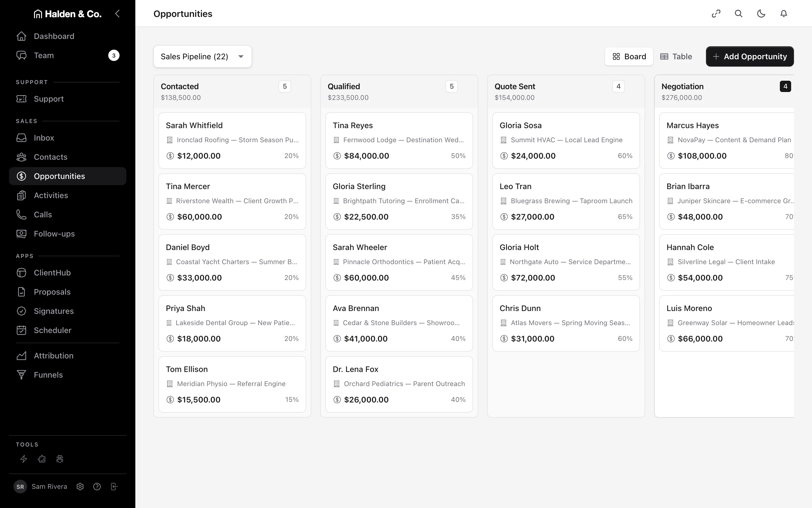Open Activities in sidebar

[x=67, y=195]
